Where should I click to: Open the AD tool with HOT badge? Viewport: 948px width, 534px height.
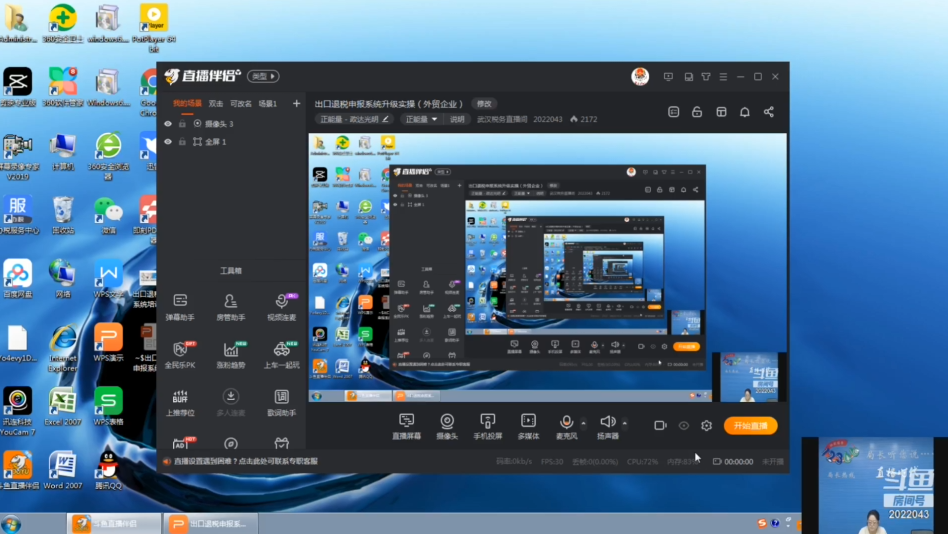tap(181, 443)
